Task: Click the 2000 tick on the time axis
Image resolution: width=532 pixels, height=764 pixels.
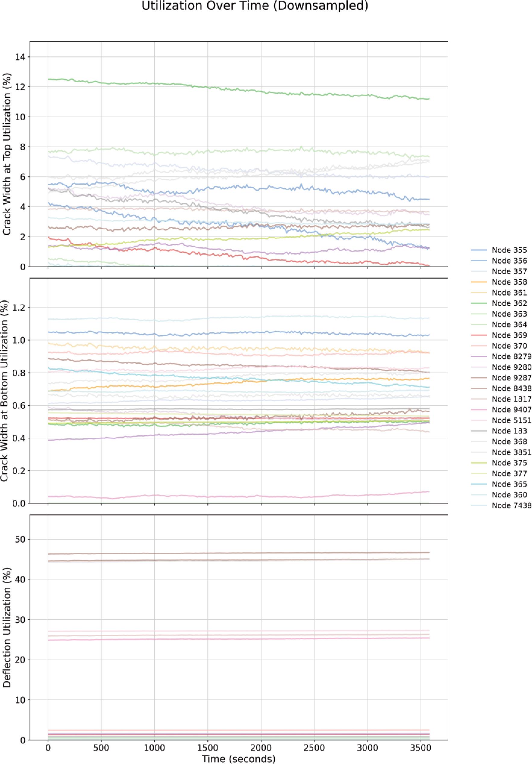Action: 261,748
